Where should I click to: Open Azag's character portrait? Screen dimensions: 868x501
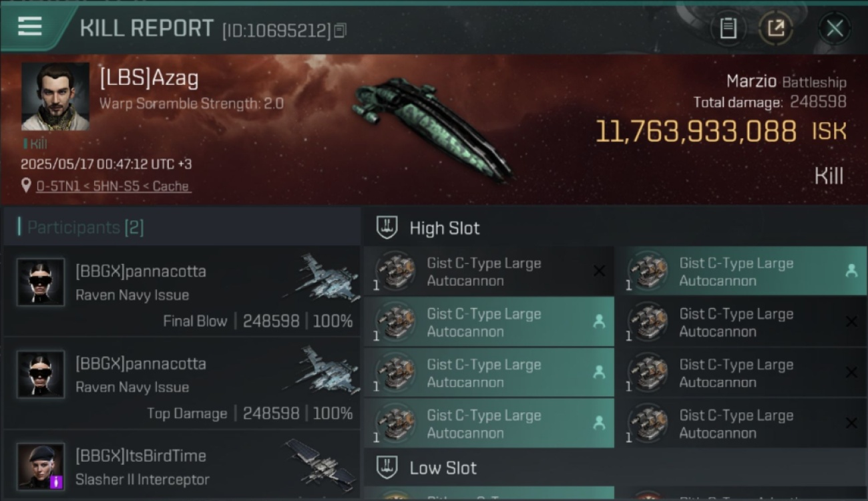[55, 96]
